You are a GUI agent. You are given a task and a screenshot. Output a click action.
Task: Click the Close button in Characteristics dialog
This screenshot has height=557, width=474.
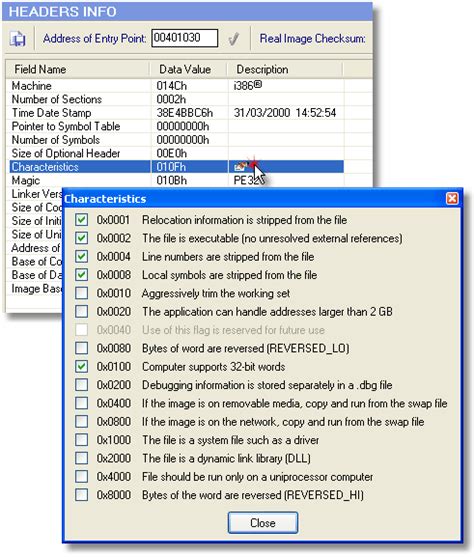coord(263,523)
